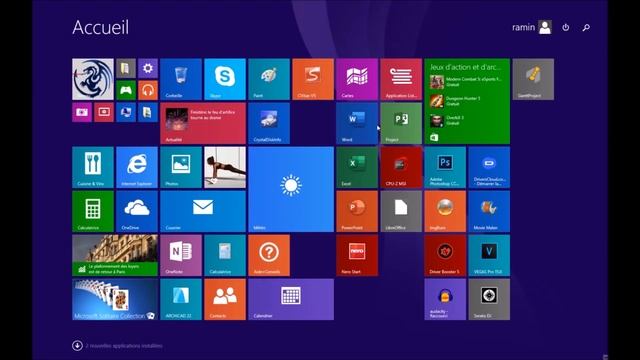Open the orange tile left of Cartes
This screenshot has width=640, height=360.
(313, 79)
